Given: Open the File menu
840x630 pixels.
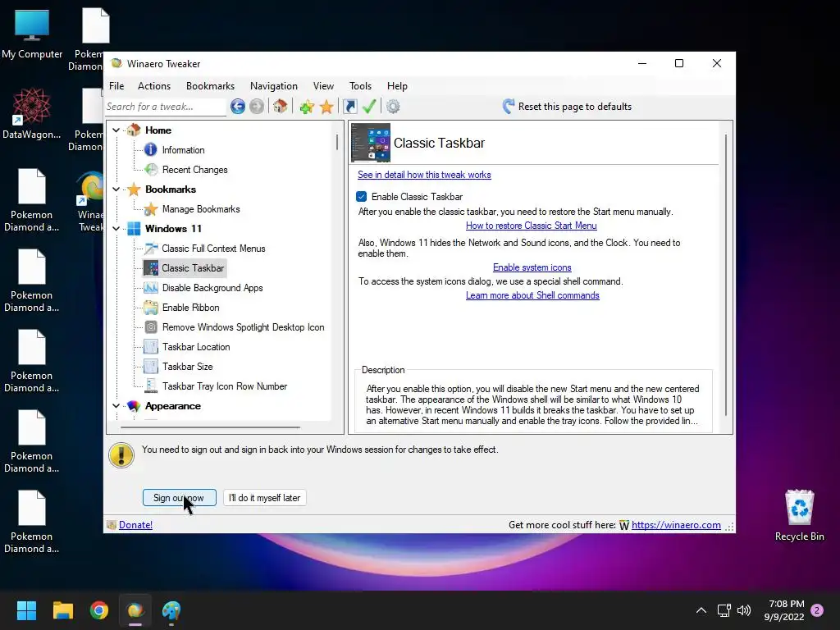Looking at the screenshot, I should (x=116, y=85).
